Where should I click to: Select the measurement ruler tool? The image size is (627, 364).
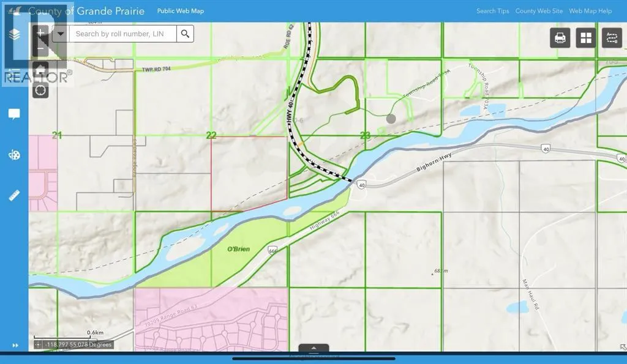coord(14,196)
